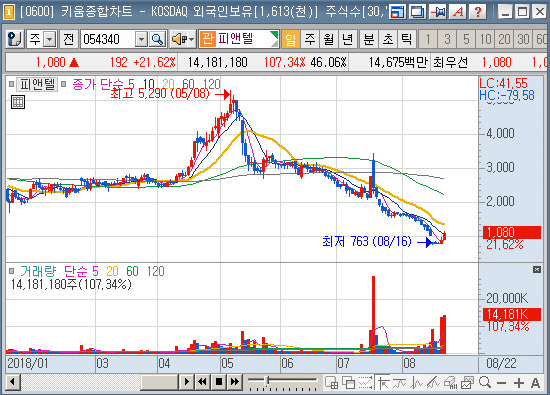This screenshot has width=550, height=395.
Task: Click the overlapping windows icon in bottom toolbar
Action: (349, 382)
